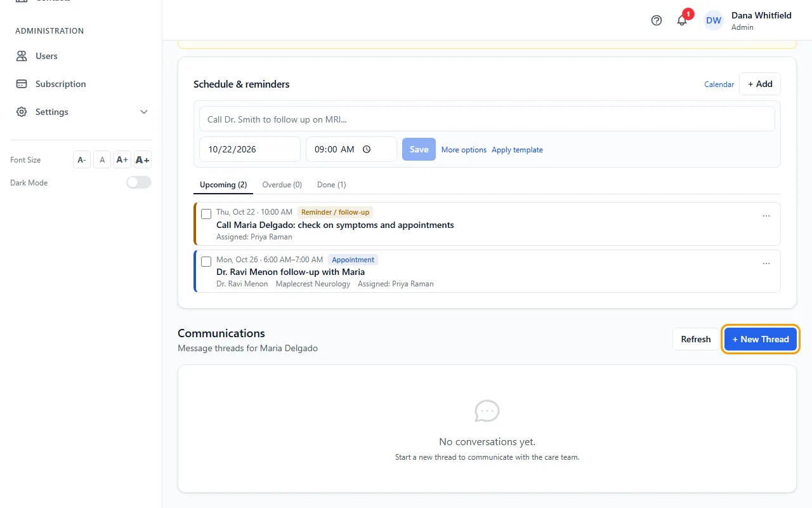Click the More options link

(x=464, y=150)
